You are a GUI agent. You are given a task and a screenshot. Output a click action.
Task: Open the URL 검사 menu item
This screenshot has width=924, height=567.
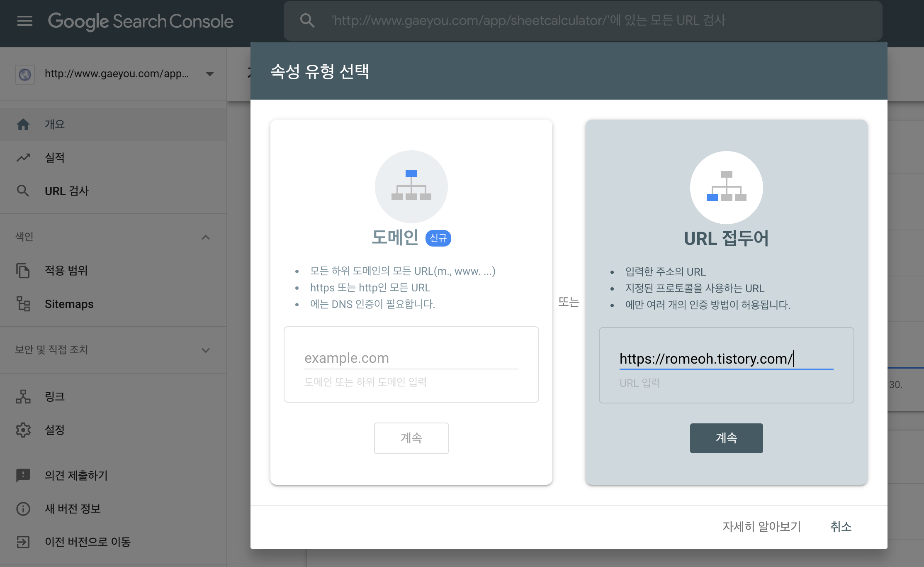[67, 191]
